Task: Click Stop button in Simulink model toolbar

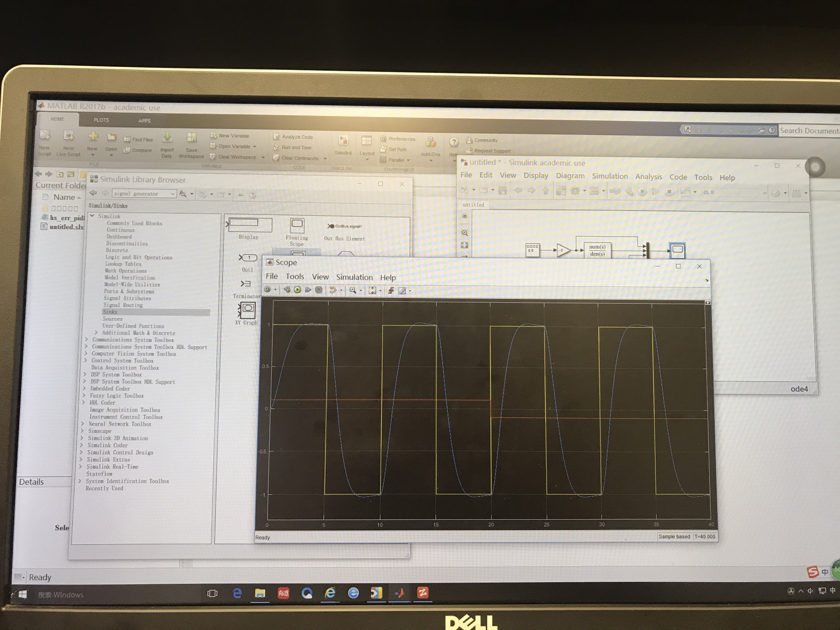Action: point(669,192)
